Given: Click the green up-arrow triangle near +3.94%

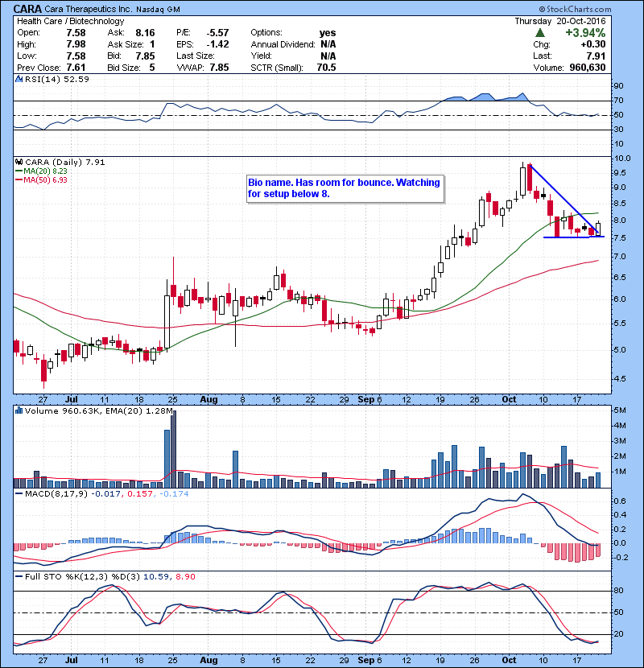Looking at the screenshot, I should (539, 33).
